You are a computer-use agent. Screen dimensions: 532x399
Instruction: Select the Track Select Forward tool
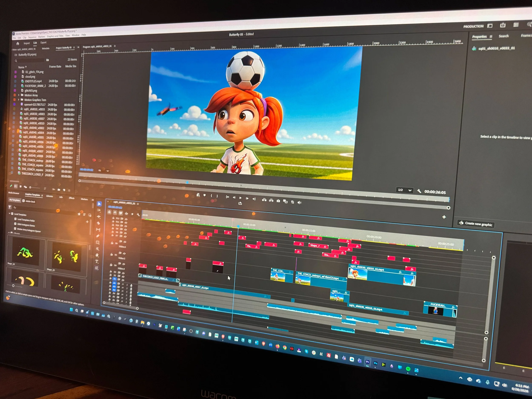click(x=99, y=210)
